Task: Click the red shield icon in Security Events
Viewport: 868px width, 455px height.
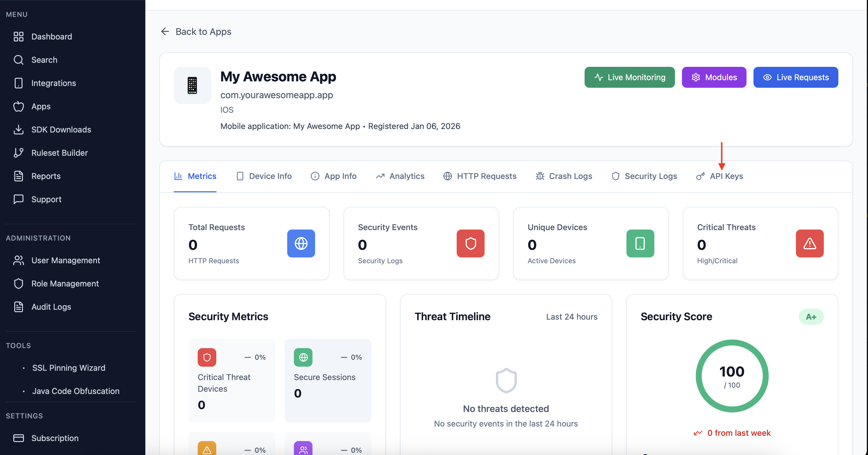Action: point(470,243)
